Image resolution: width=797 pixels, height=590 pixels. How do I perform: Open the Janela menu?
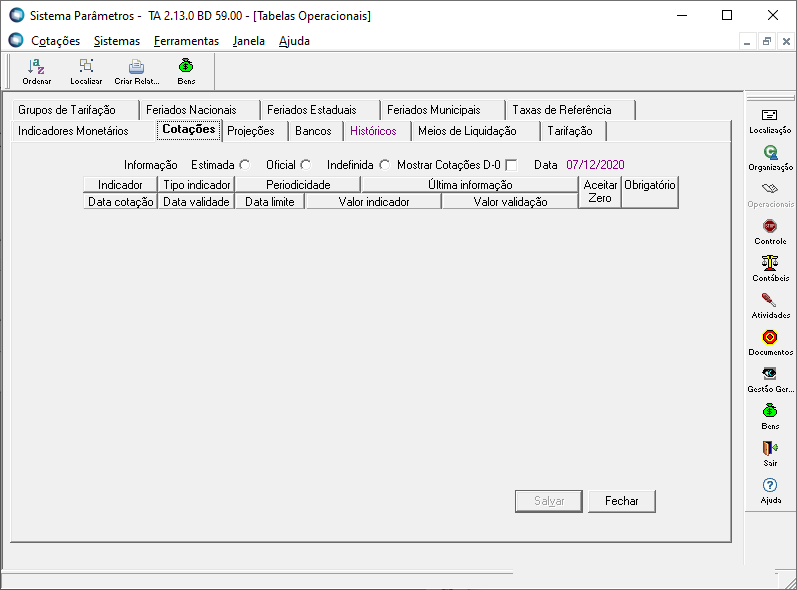[x=249, y=41]
